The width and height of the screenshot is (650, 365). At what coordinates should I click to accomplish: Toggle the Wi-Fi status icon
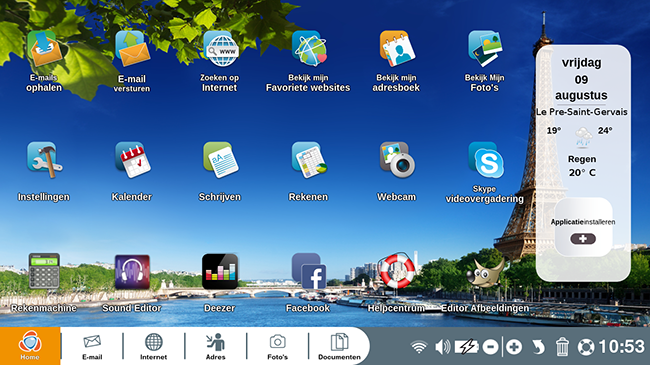[x=419, y=347]
